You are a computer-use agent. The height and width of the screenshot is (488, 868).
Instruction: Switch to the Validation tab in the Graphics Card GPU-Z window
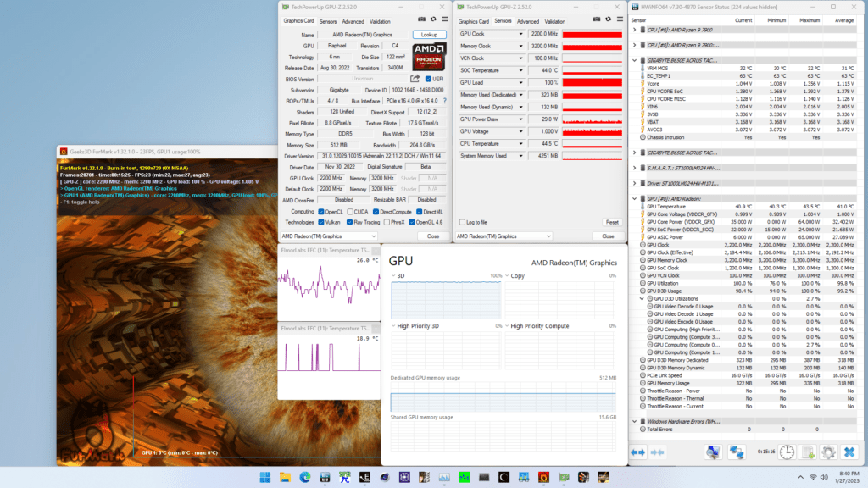tap(380, 21)
